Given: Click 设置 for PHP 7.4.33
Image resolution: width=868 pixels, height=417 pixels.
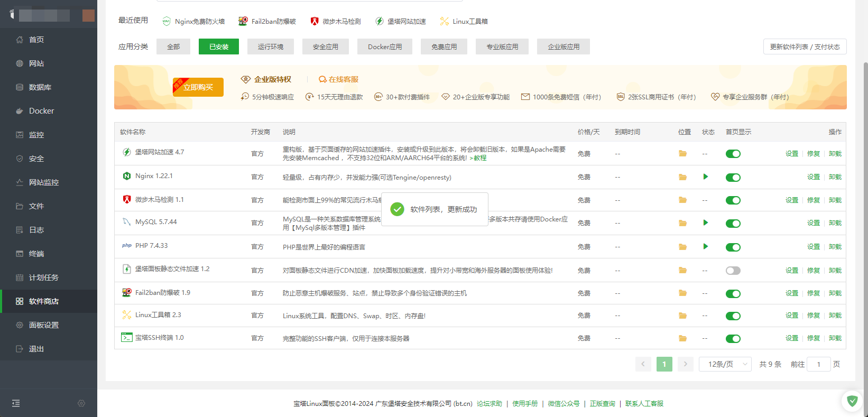Looking at the screenshot, I should 814,247.
